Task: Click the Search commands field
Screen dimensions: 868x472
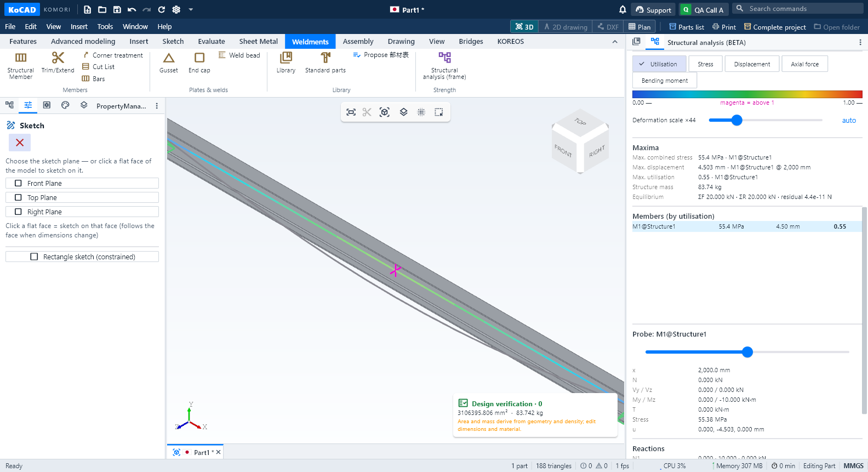Action: pyautogui.click(x=798, y=9)
